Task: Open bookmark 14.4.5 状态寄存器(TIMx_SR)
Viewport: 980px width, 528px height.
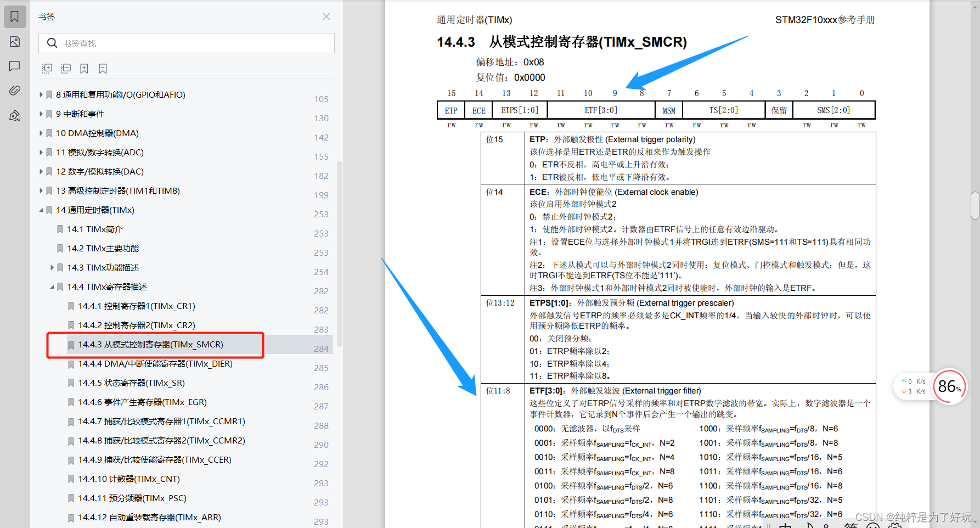Action: tap(131, 383)
